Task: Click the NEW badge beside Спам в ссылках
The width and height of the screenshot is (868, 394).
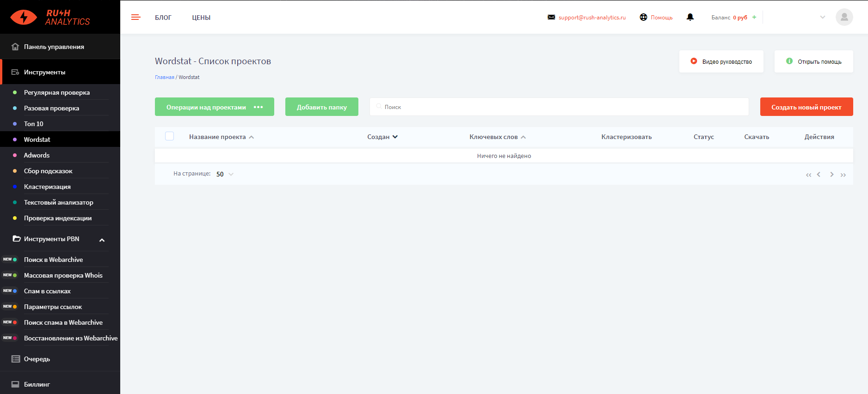Action: pyautogui.click(x=7, y=291)
